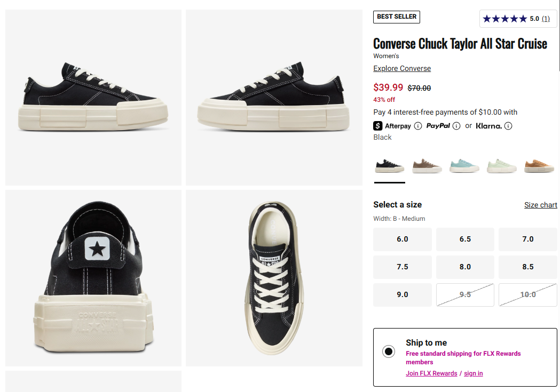Click the PayPal info icon
560x392 pixels.
click(456, 126)
